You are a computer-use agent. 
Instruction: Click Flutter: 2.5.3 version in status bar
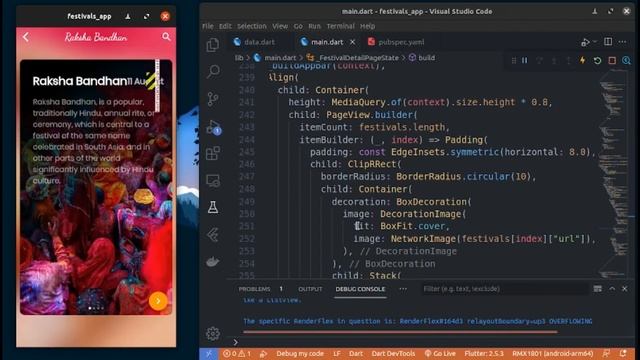484,353
